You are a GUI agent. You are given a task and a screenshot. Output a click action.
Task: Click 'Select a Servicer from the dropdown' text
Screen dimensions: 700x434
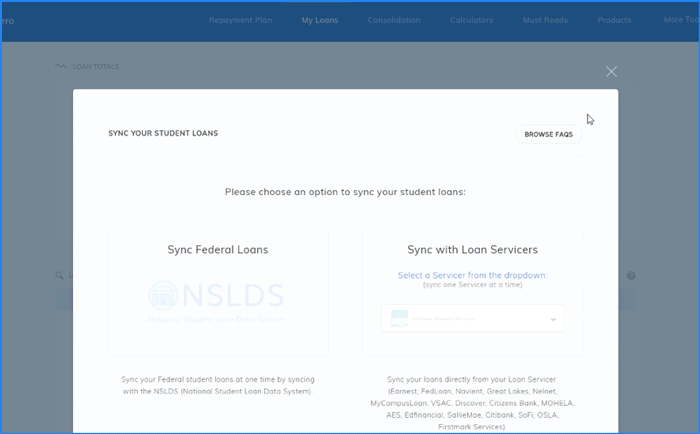(472, 275)
